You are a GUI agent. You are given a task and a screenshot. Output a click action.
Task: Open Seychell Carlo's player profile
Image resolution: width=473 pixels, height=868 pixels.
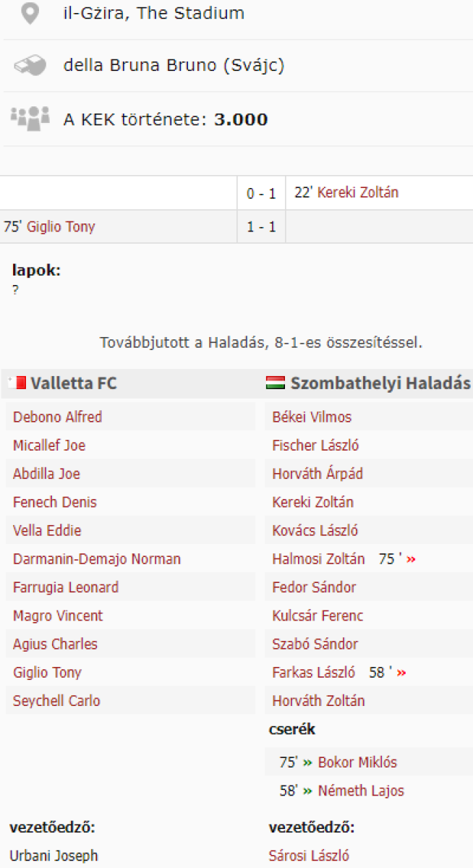[56, 701]
